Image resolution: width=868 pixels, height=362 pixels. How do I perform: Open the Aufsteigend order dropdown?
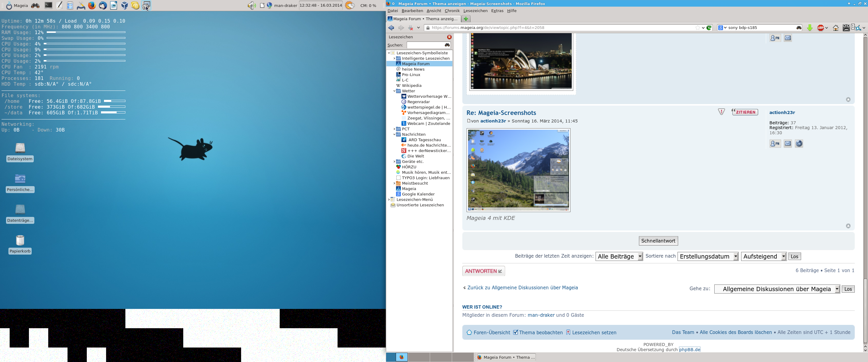click(764, 256)
